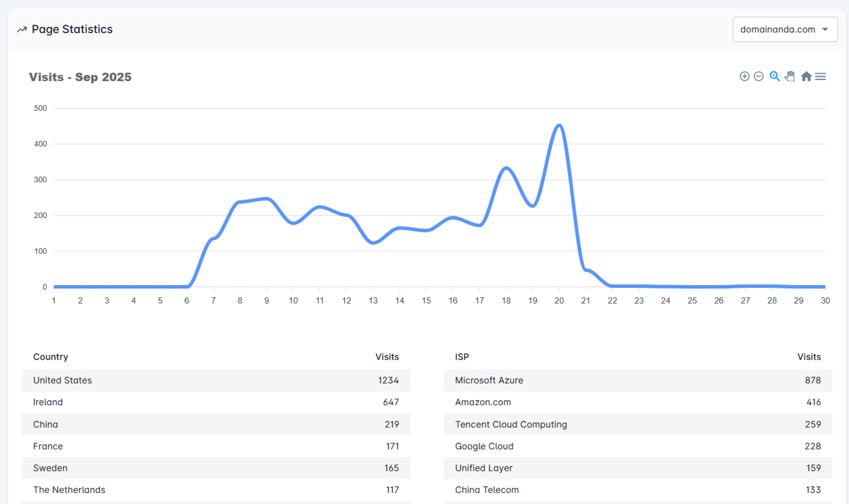The width and height of the screenshot is (849, 504).
Task: Click the Microsoft Azure ISP row
Action: [x=638, y=381]
